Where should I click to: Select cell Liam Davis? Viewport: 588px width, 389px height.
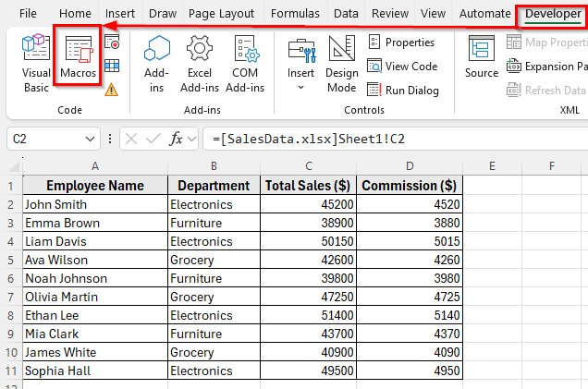(95, 241)
